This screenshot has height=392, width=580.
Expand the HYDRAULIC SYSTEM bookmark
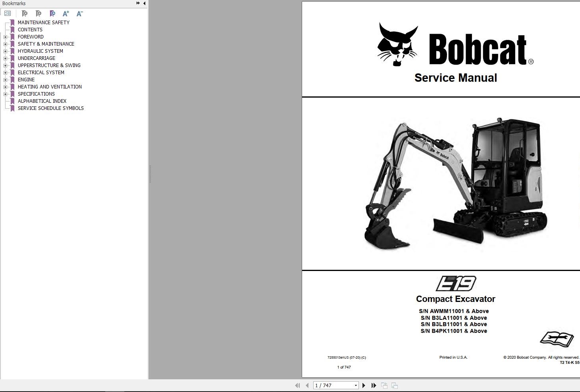[x=5, y=51]
